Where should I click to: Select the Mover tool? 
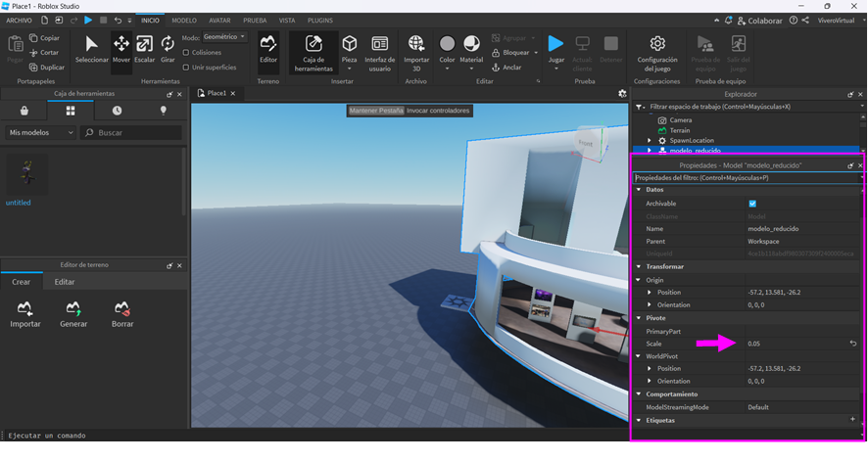121,49
